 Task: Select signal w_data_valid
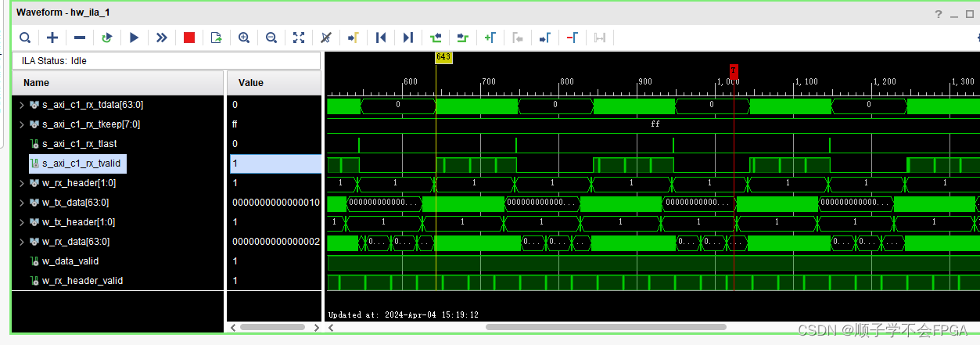[x=70, y=261]
